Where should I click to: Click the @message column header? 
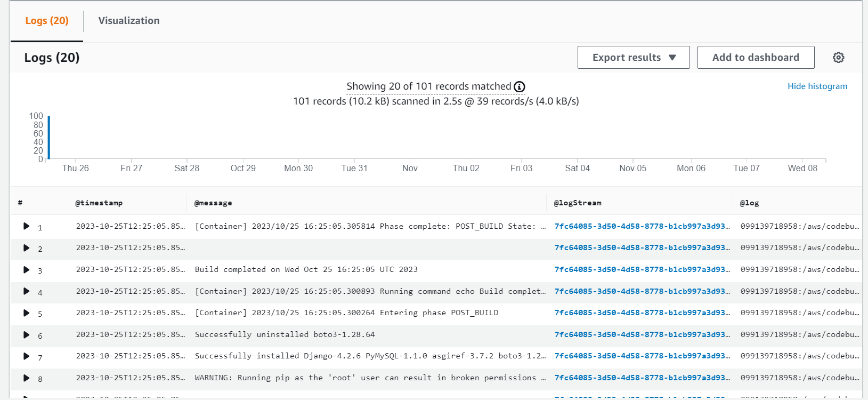pos(213,203)
